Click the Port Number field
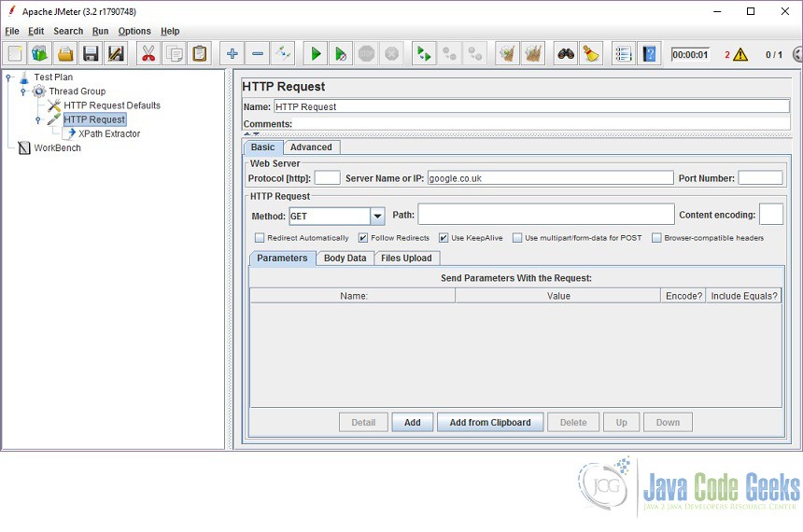Screen dimensions: 803x532 click(760, 178)
